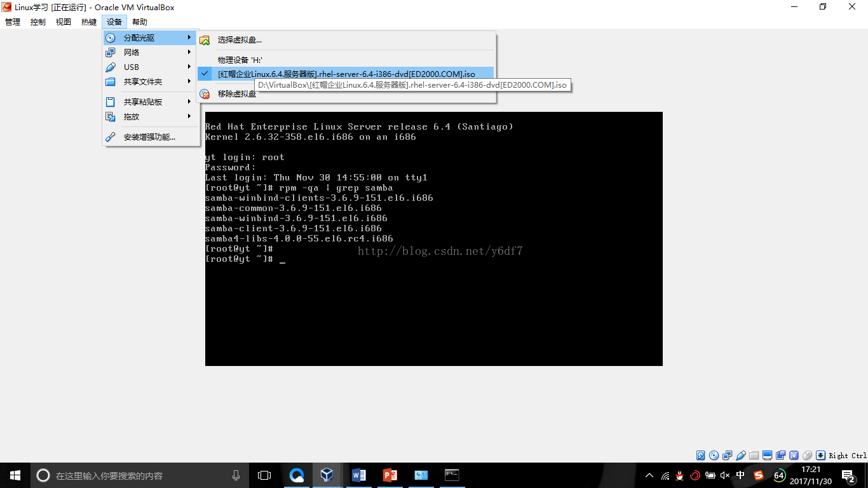Click the Sogou input method tray icon
The height and width of the screenshot is (488, 868).
[x=759, y=475]
